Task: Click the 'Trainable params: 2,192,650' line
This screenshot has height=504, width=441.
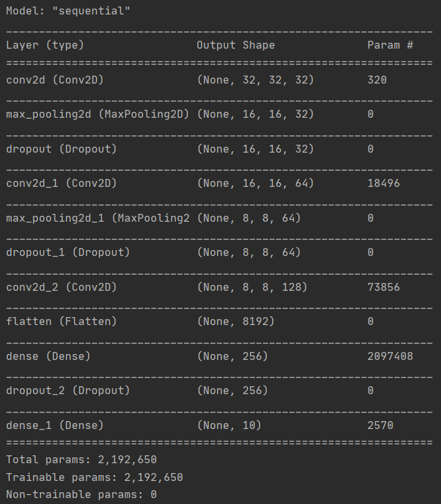Action: [x=94, y=477]
